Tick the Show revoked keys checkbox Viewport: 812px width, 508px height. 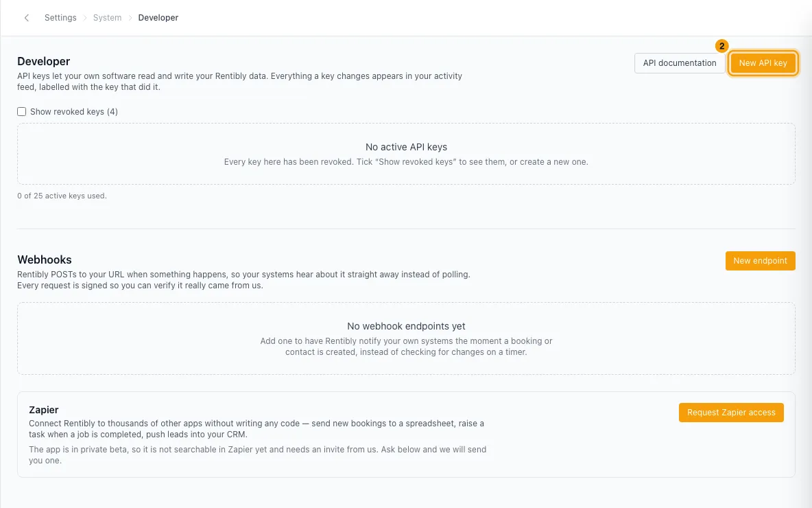pos(22,111)
